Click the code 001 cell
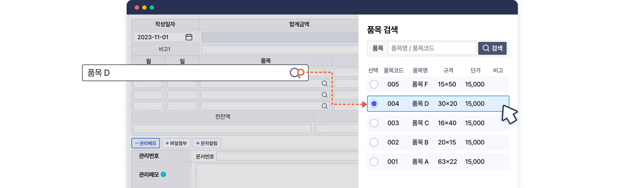The height and width of the screenshot is (188, 644). pyautogui.click(x=392, y=162)
